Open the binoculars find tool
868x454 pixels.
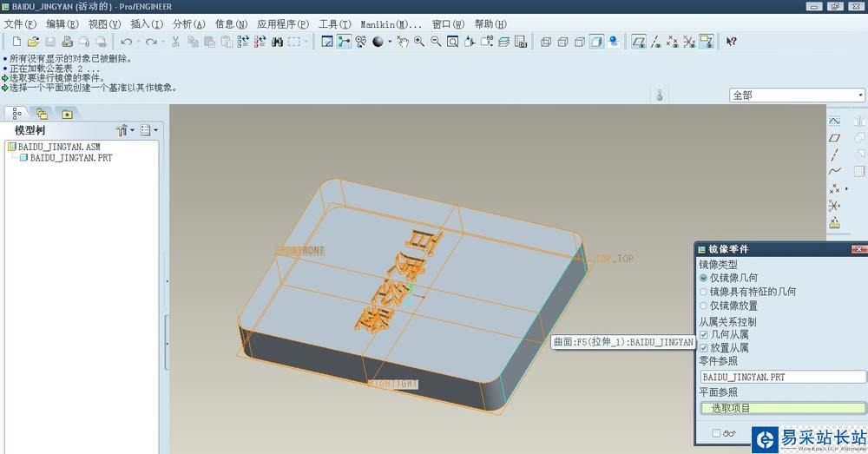click(x=278, y=42)
